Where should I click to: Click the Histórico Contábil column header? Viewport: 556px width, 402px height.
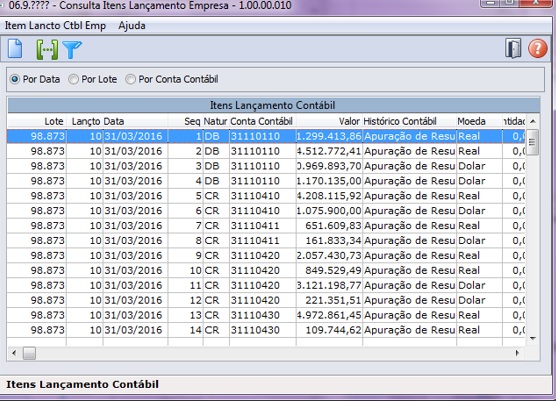coord(409,121)
